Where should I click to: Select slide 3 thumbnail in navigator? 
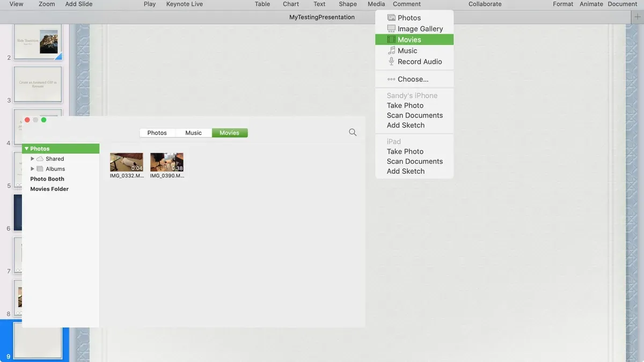point(38,84)
